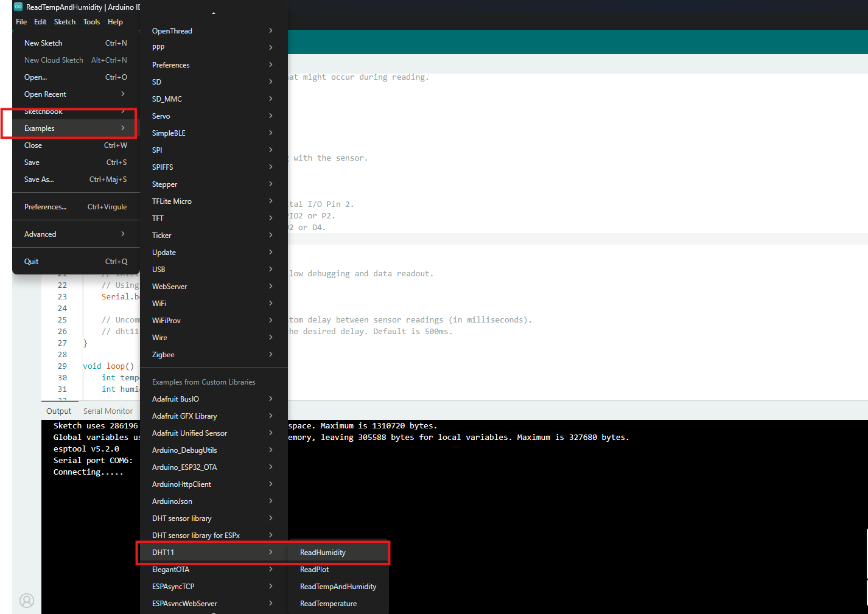Click line number 29 in the editor gutter
868x614 pixels.
click(x=62, y=366)
